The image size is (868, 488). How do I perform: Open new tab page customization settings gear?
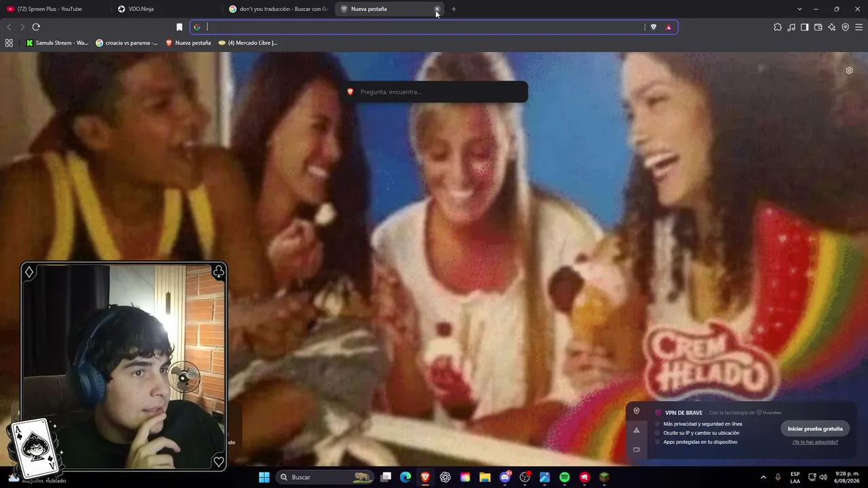[849, 70]
